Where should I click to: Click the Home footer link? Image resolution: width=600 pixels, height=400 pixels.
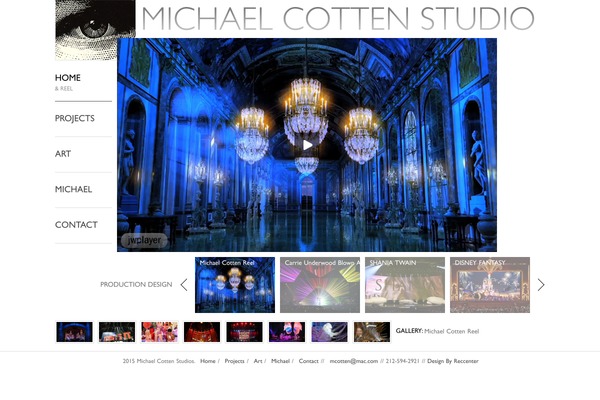tap(208, 361)
